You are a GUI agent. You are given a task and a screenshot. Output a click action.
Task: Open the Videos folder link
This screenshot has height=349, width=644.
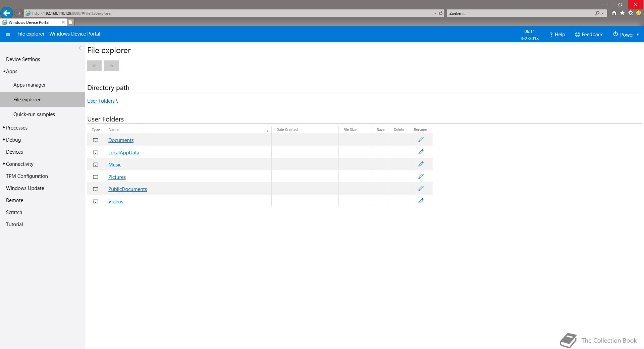(x=116, y=202)
